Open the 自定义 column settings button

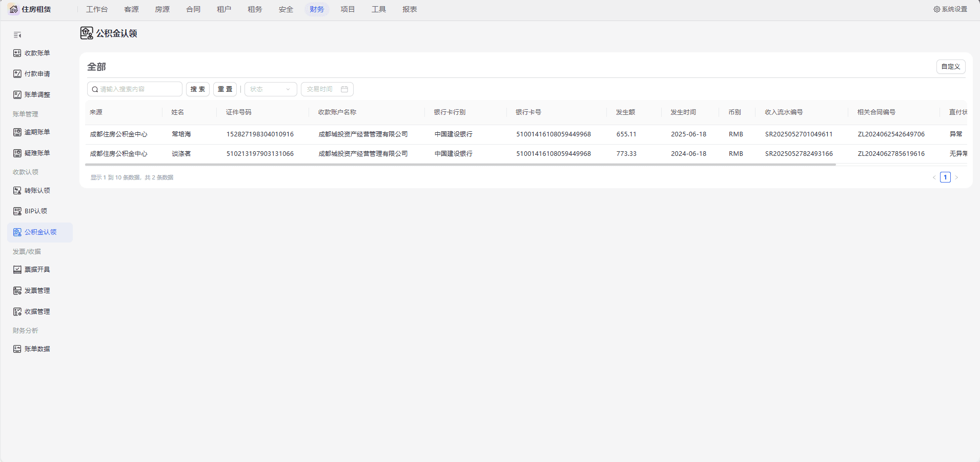click(x=951, y=67)
